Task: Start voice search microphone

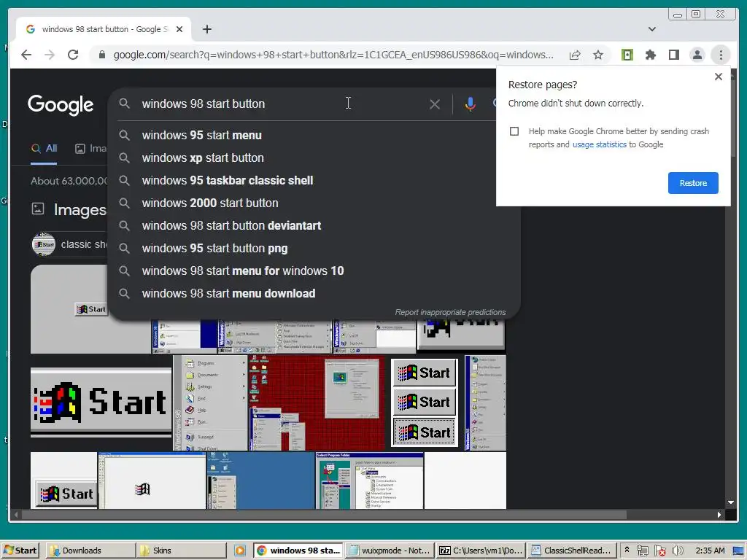Action: pyautogui.click(x=470, y=104)
